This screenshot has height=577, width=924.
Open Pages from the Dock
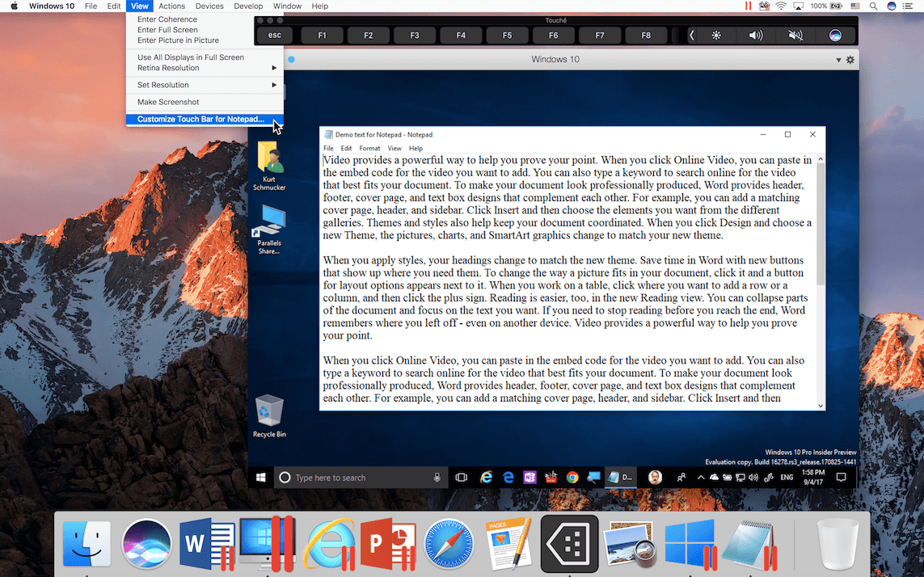(x=508, y=543)
